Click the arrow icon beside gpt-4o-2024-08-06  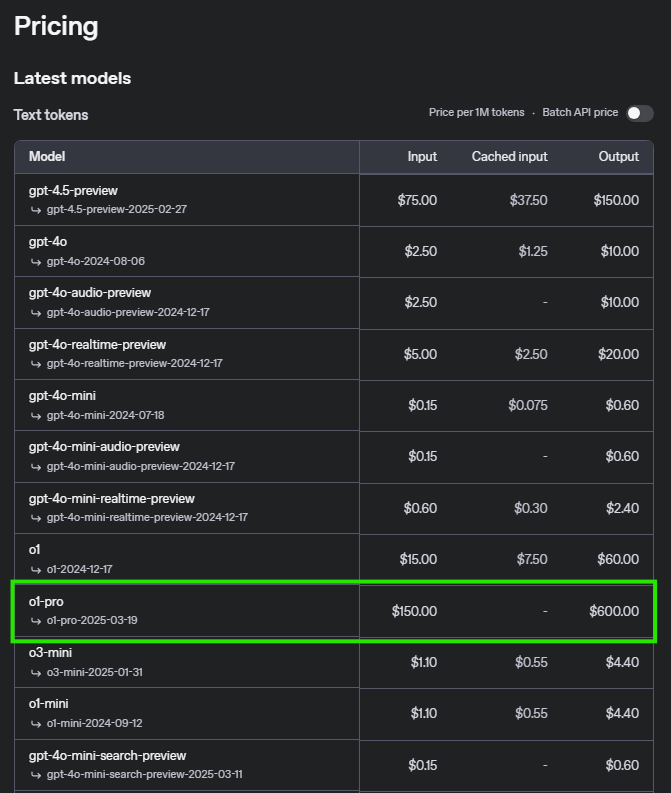pyautogui.click(x=36, y=262)
